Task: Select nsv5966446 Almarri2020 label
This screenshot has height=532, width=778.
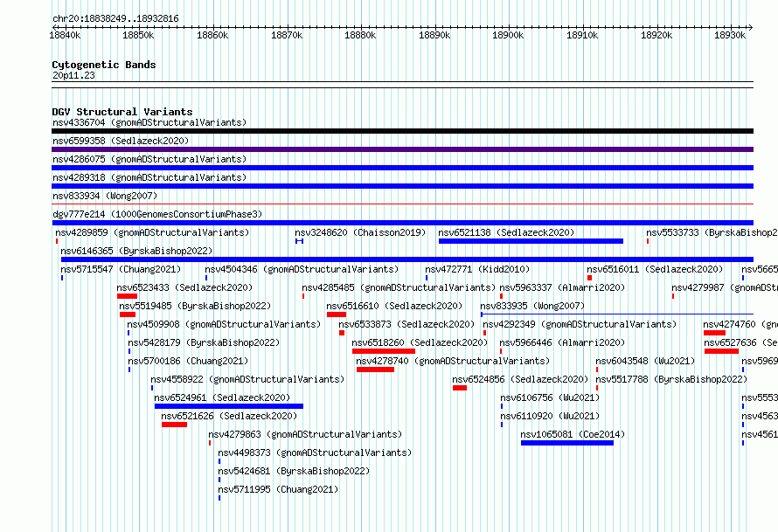Action: point(562,342)
